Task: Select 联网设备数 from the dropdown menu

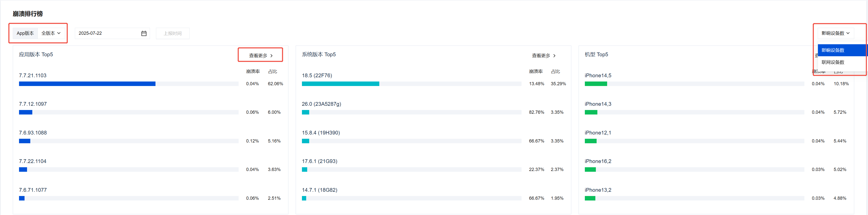Action: 833,62
